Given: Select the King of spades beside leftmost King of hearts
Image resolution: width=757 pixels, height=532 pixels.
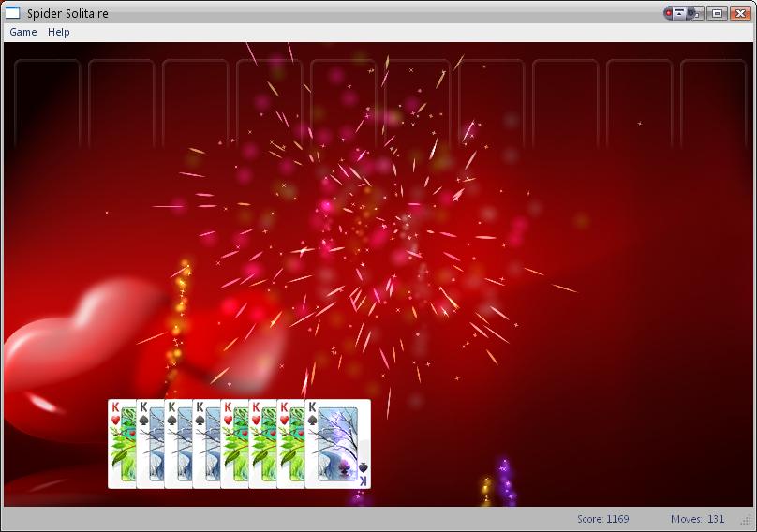Looking at the screenshot, I should pos(151,444).
